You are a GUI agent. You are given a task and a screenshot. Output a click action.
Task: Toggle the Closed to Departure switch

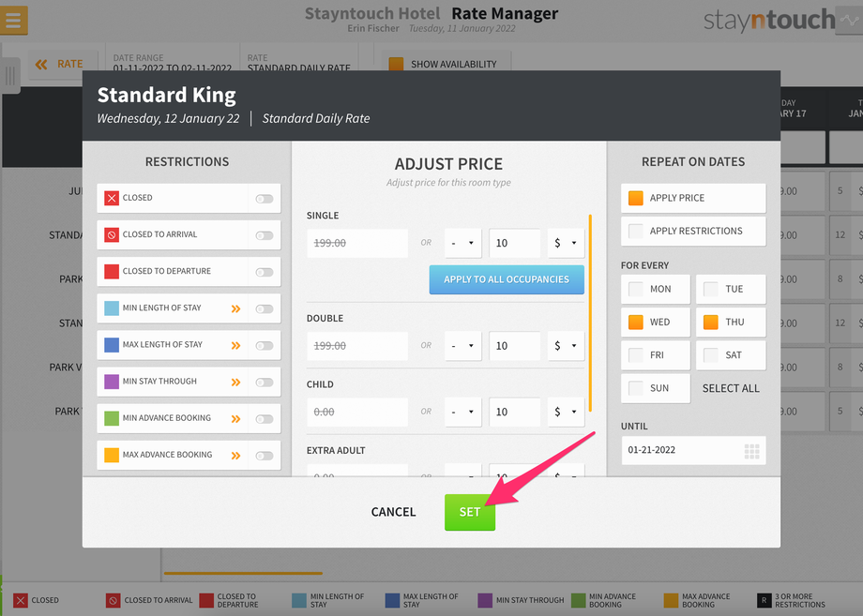(265, 272)
